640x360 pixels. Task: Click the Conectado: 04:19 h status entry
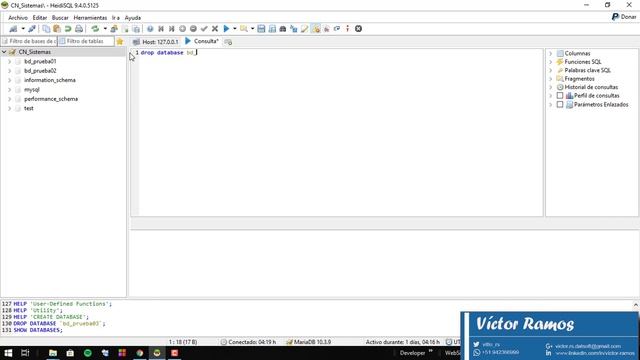248,342
